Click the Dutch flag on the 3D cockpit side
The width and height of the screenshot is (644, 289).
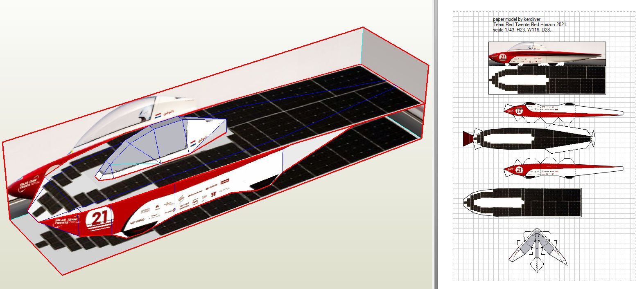[x=194, y=144]
